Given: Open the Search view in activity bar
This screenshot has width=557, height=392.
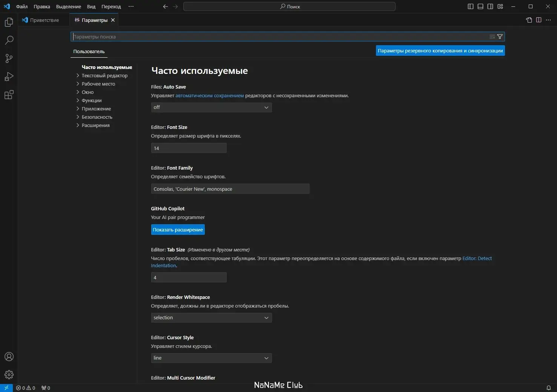Looking at the screenshot, I should pyautogui.click(x=9, y=40).
